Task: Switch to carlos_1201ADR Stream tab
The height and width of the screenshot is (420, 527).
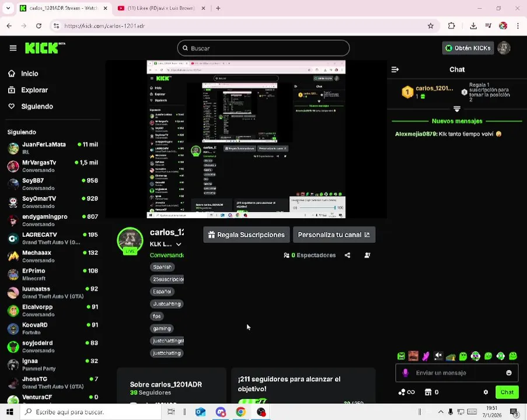Action: [63, 8]
